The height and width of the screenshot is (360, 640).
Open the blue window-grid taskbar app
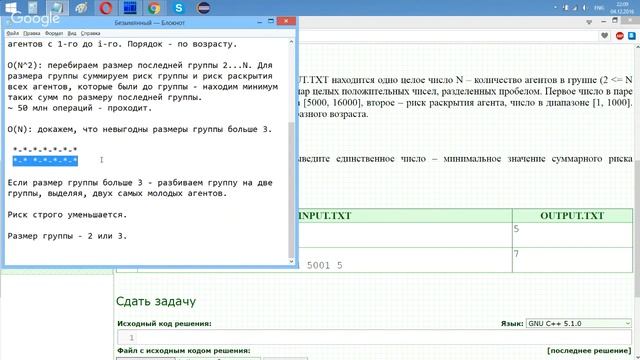[130, 8]
